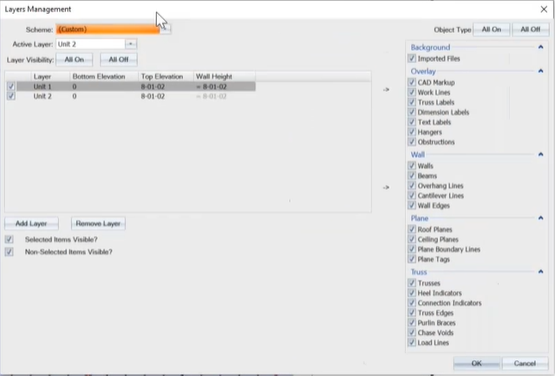Click the Bottom Elevation column header
The height and width of the screenshot is (376, 555).
(x=104, y=76)
